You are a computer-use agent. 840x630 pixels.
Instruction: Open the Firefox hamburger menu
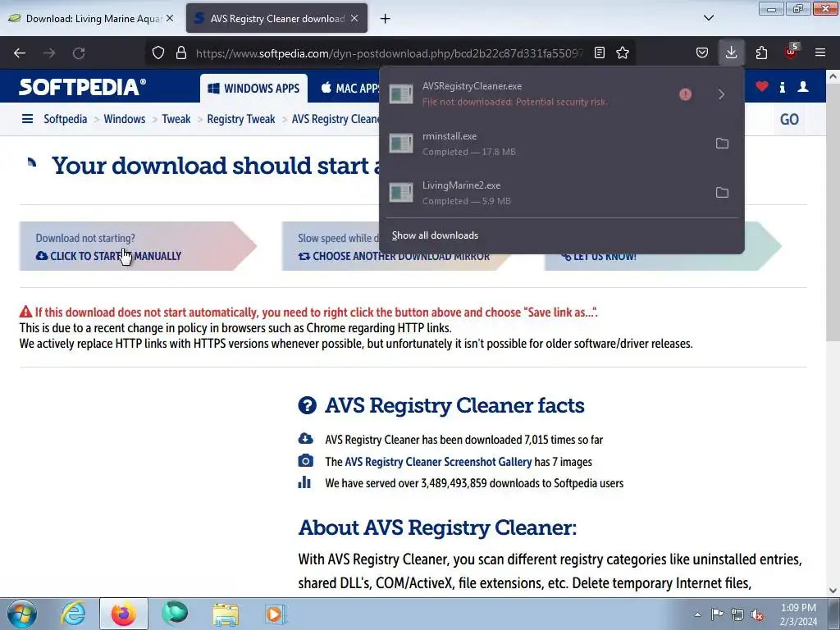(x=820, y=52)
